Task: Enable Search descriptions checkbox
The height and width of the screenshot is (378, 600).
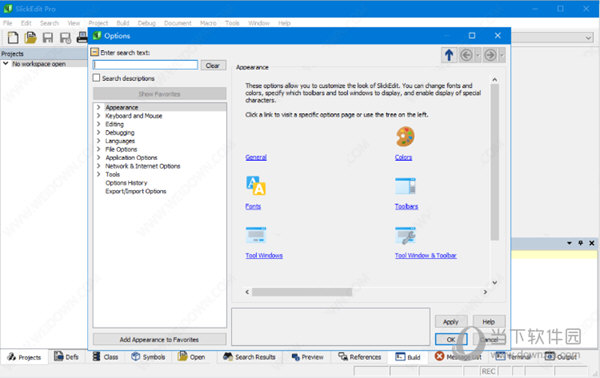Action: (96, 78)
